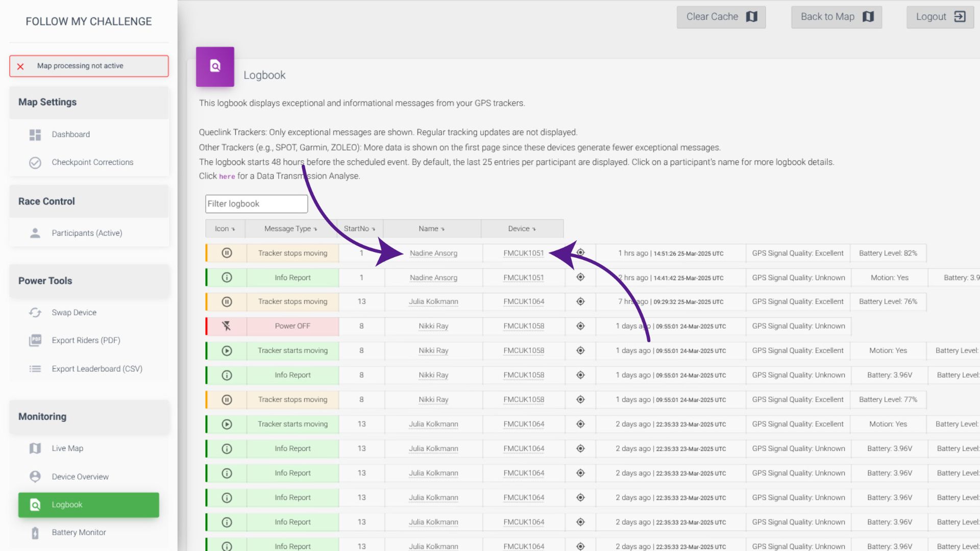The height and width of the screenshot is (551, 980).
Task: Click the Export Riders PDF icon
Action: pos(35,340)
